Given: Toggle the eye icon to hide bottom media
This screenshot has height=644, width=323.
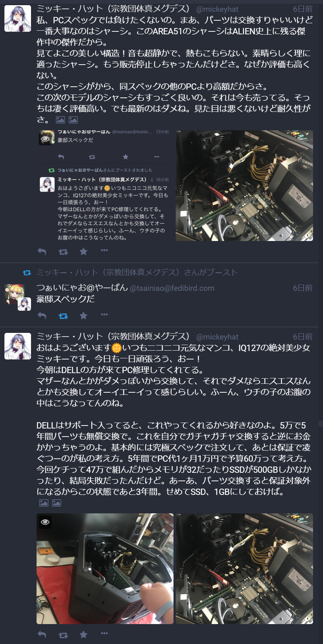Looking at the screenshot, I should coord(45,522).
